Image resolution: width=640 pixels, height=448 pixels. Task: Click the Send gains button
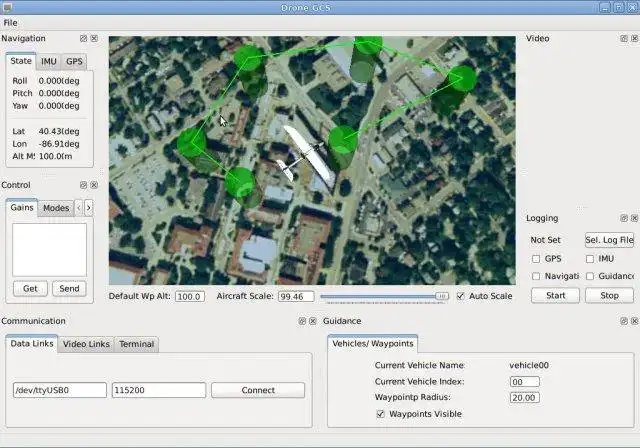pos(69,288)
